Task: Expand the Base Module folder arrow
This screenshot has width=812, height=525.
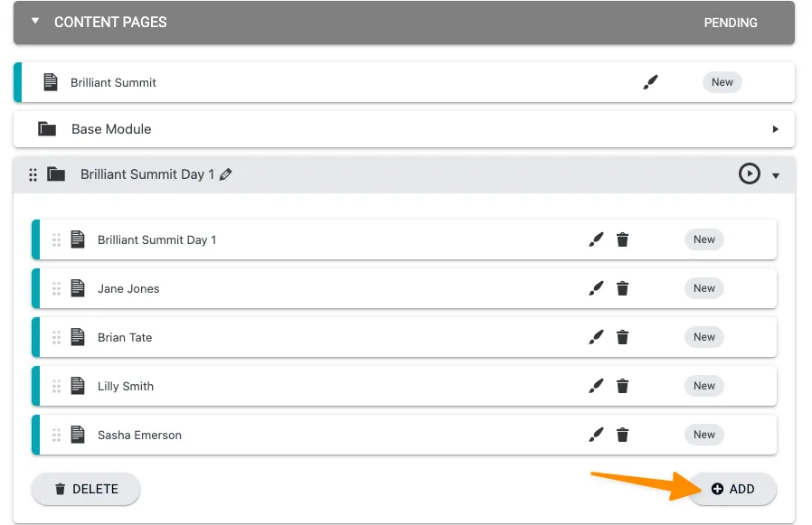Action: [x=775, y=129]
